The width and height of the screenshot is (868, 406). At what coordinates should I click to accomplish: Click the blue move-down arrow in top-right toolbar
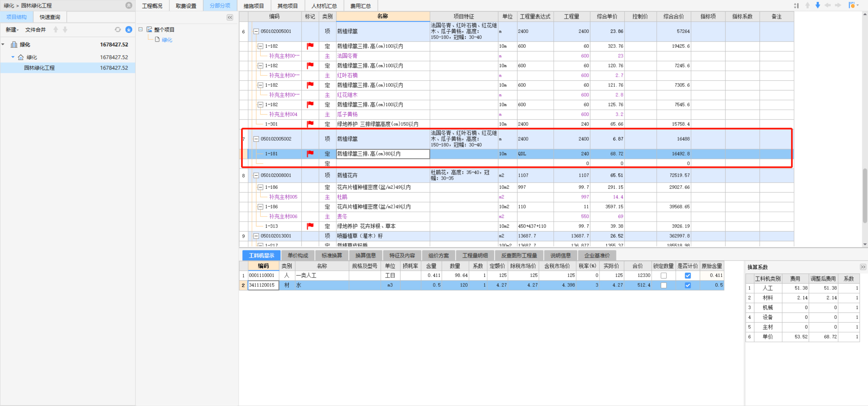pos(818,5)
